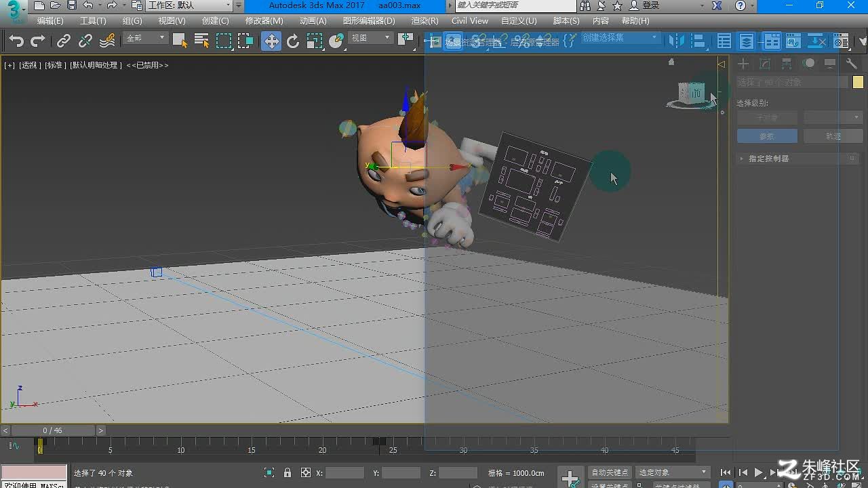Click the 登录 sign-in button
Screen dimensions: 868x488
[x=644, y=5]
